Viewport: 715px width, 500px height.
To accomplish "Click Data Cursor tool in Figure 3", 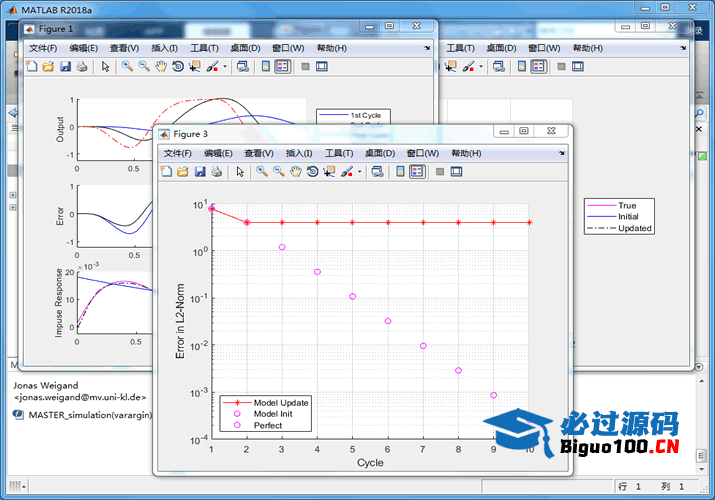I will (329, 172).
